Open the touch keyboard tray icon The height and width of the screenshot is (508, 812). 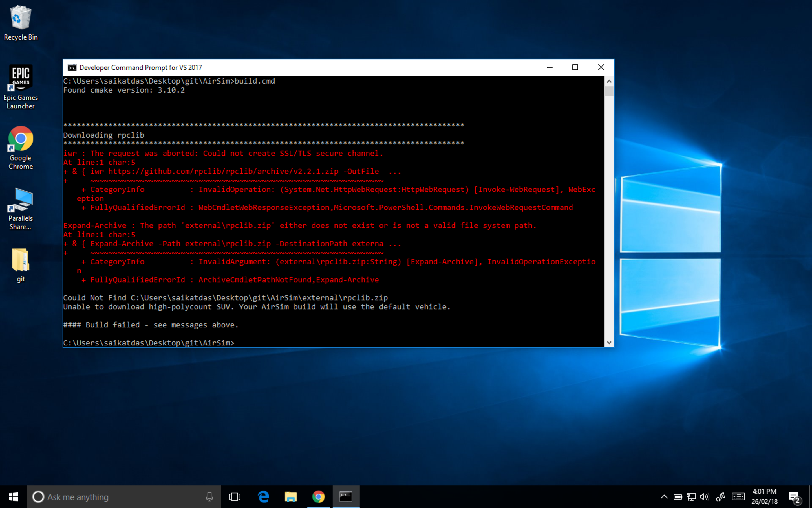pyautogui.click(x=738, y=497)
